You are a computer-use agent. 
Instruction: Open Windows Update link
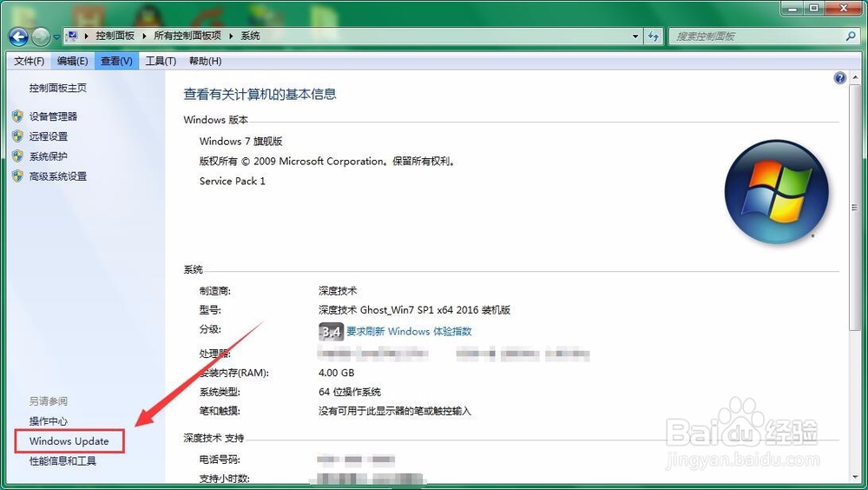[x=69, y=441]
